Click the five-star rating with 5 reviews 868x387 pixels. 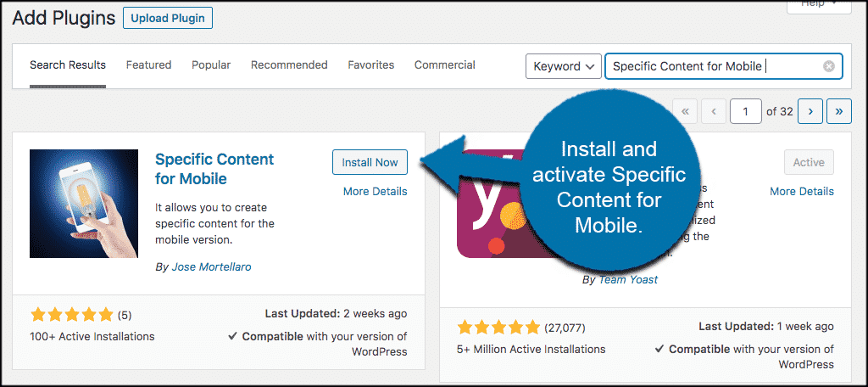click(x=72, y=316)
